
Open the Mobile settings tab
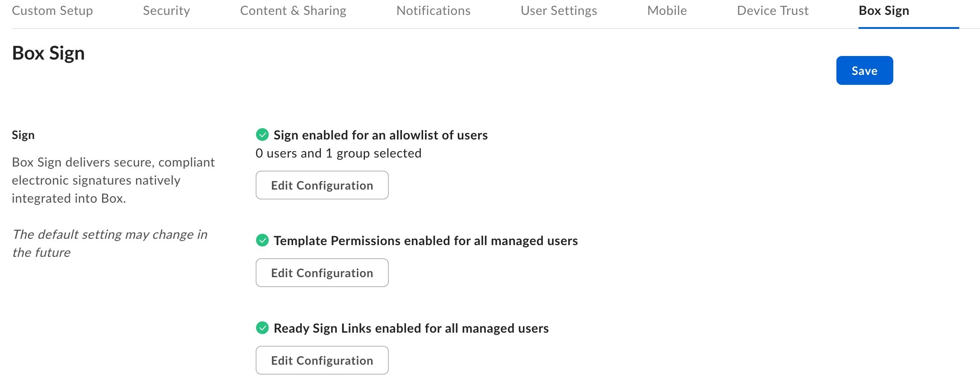coord(667,10)
